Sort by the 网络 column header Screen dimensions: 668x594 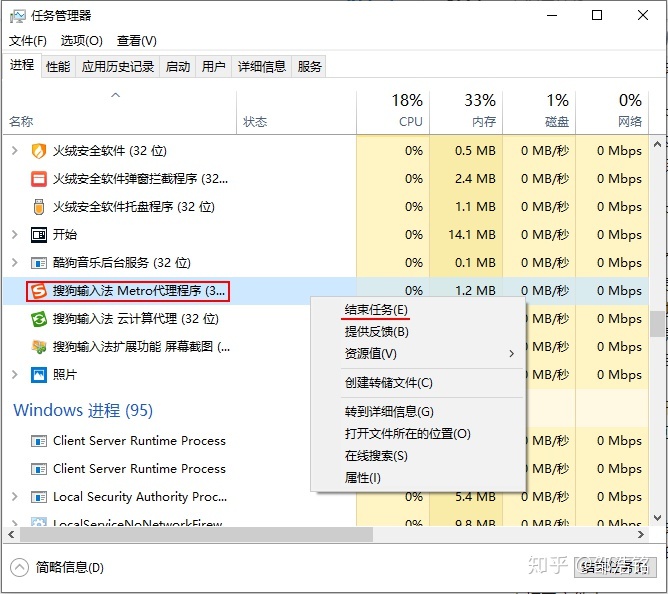click(612, 112)
